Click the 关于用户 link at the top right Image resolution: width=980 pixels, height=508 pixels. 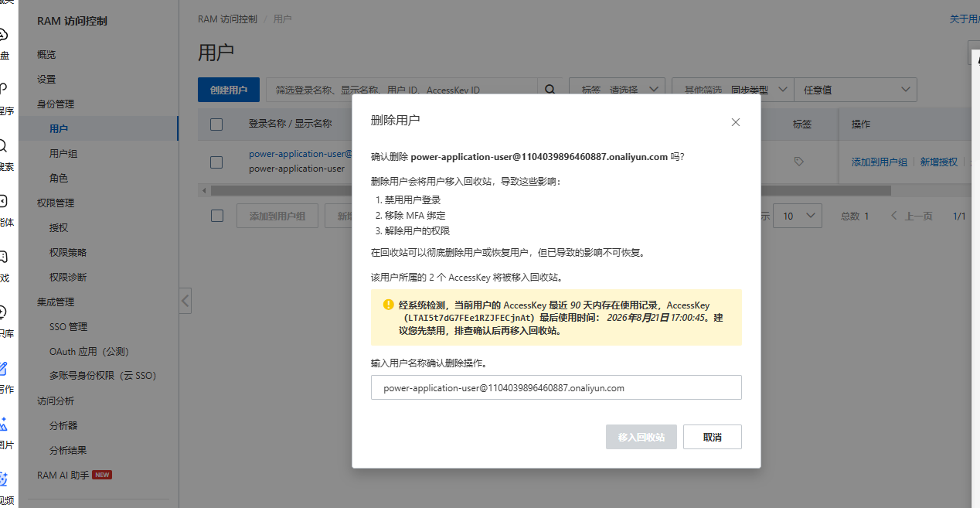coord(964,19)
